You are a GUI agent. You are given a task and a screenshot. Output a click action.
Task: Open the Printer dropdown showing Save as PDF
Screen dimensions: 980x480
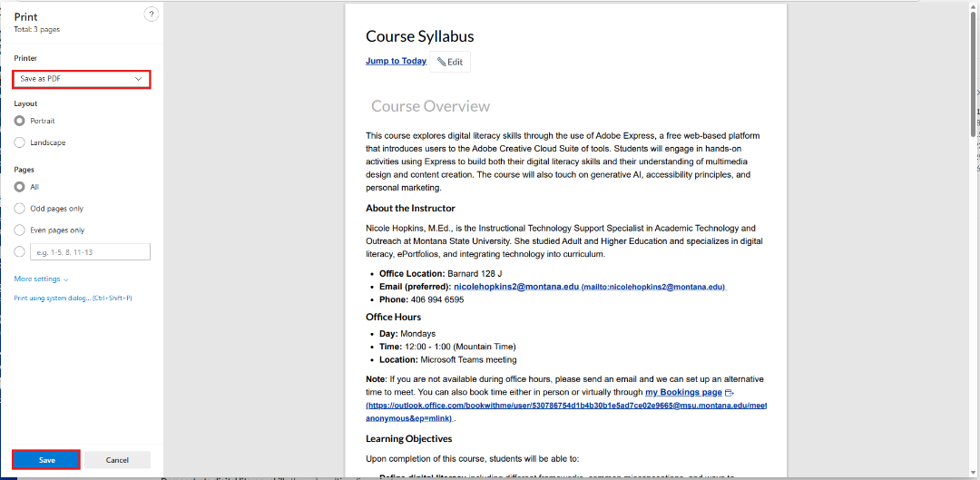(82, 79)
